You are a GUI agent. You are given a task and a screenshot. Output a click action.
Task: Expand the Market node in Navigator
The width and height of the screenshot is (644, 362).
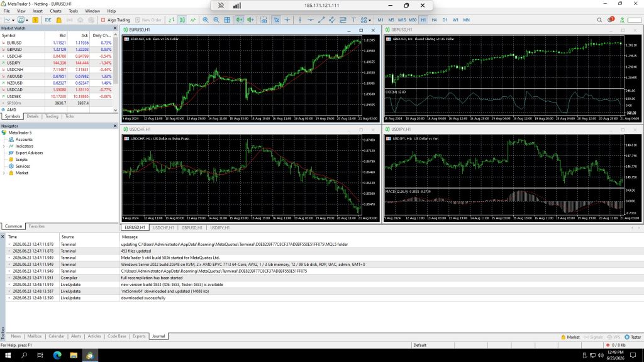(x=4, y=173)
